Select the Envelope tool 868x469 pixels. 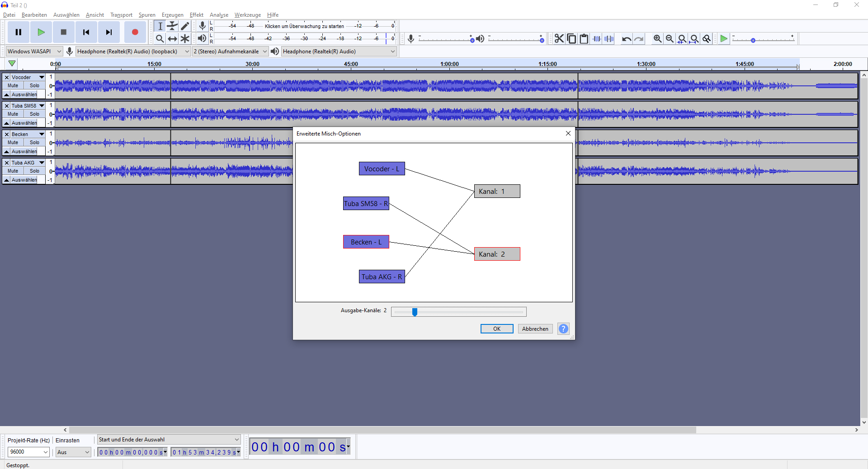172,26
